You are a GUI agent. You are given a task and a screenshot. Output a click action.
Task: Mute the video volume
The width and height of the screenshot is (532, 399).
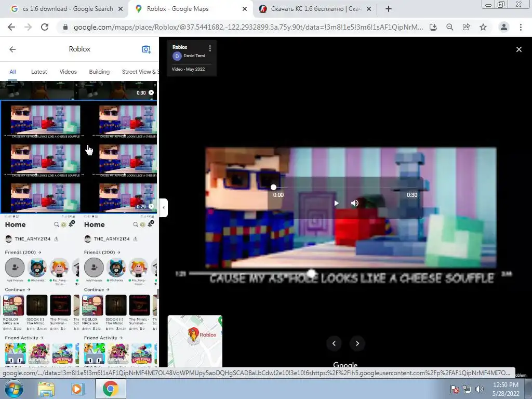pos(354,203)
